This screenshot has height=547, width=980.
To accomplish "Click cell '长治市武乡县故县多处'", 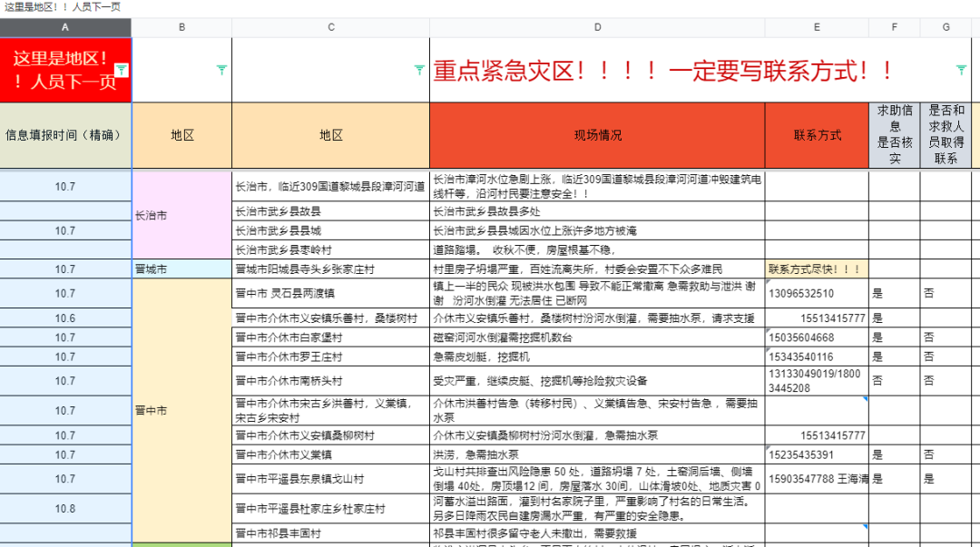I will [597, 211].
